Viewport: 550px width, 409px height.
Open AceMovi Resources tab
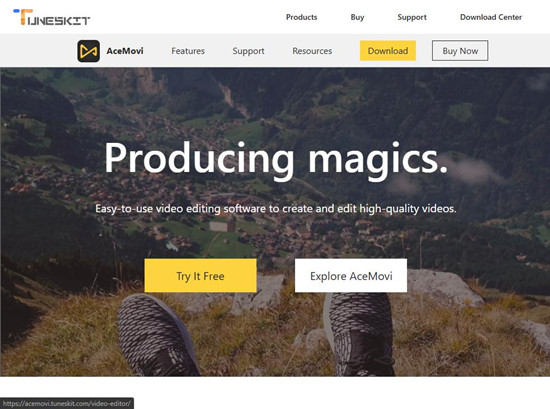coord(312,51)
